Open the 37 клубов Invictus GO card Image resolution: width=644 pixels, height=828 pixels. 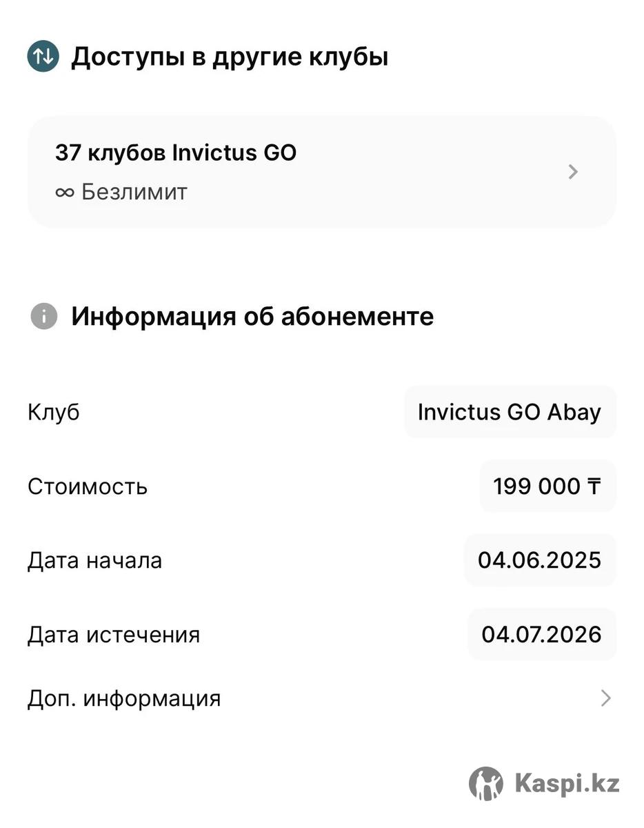[321, 172]
